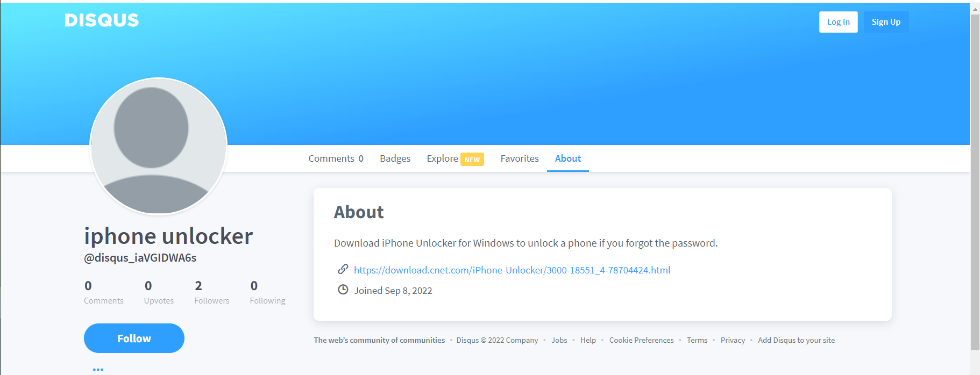Open the Explore tab
This screenshot has width=980, height=375.
click(x=442, y=158)
